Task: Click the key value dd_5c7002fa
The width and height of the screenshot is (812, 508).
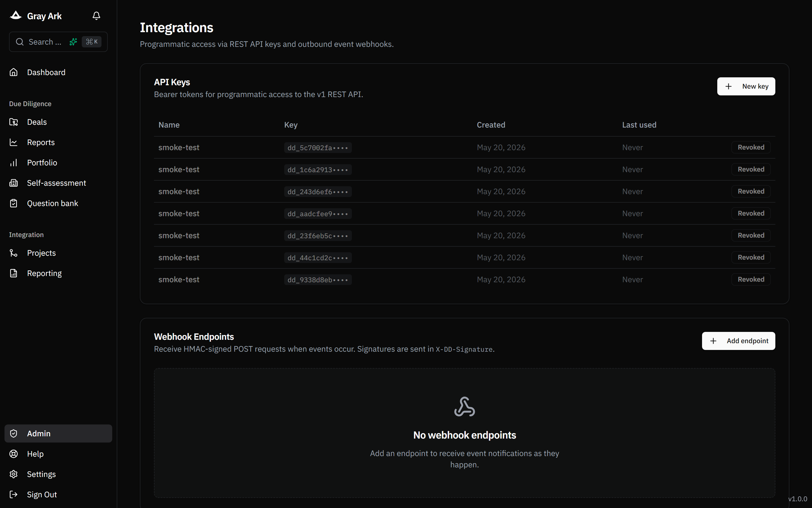Action: [318, 148]
